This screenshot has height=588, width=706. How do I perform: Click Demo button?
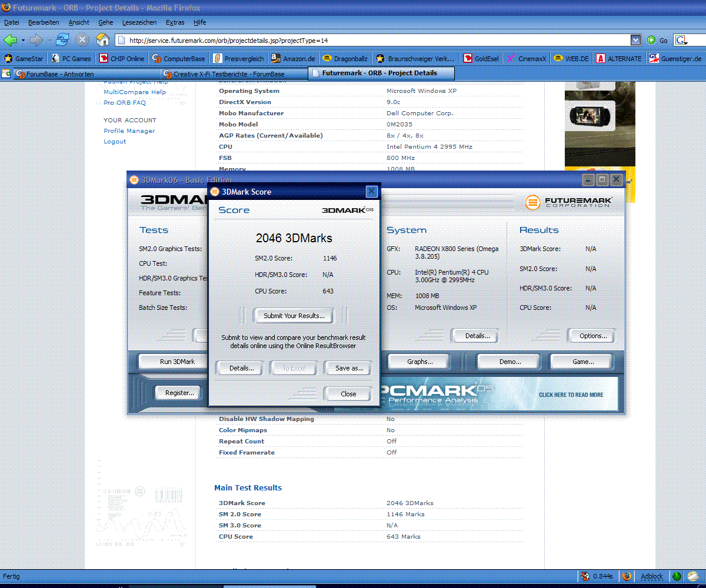point(509,362)
